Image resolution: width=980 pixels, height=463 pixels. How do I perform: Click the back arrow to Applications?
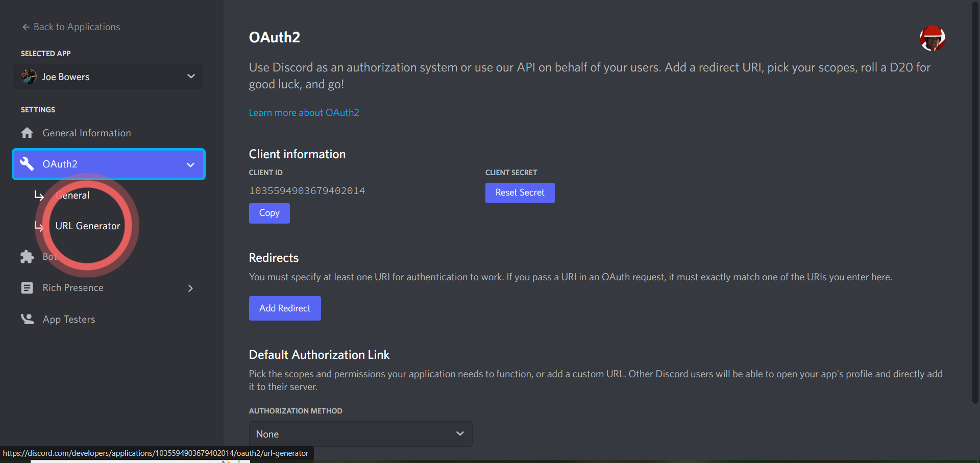coord(26,27)
